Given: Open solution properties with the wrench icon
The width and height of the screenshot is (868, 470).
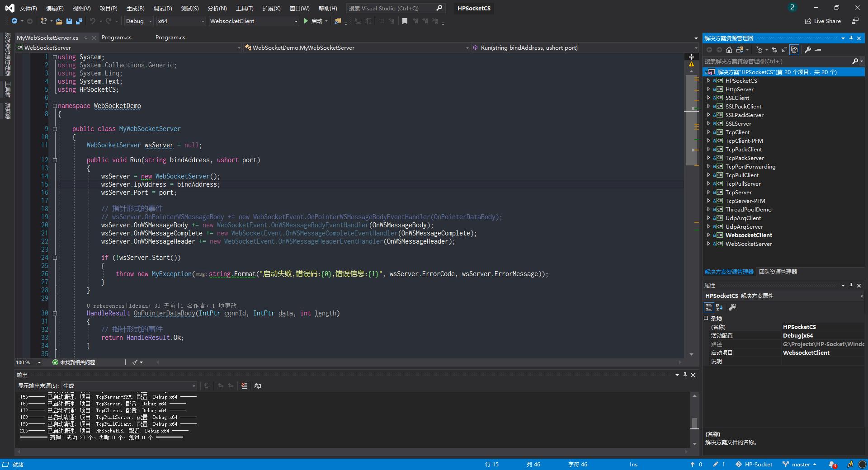Looking at the screenshot, I should (x=808, y=50).
